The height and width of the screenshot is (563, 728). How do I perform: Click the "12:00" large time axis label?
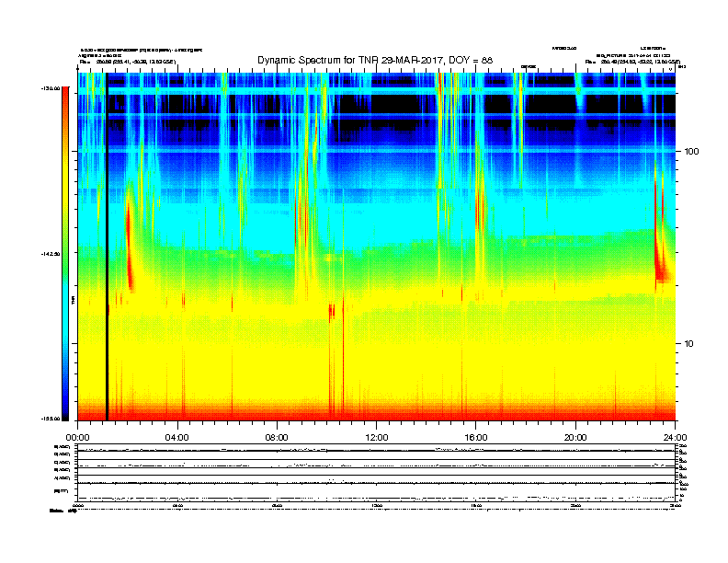377,438
